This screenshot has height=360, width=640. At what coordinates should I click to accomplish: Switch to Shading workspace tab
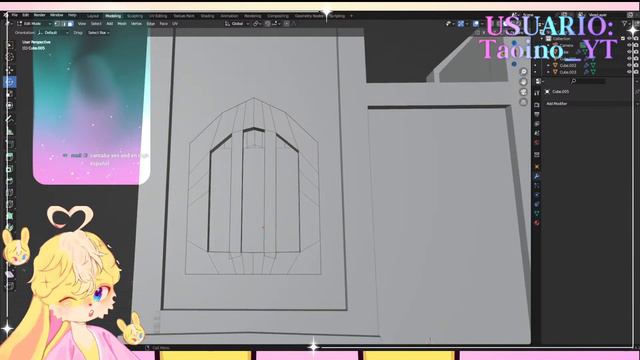click(x=207, y=16)
